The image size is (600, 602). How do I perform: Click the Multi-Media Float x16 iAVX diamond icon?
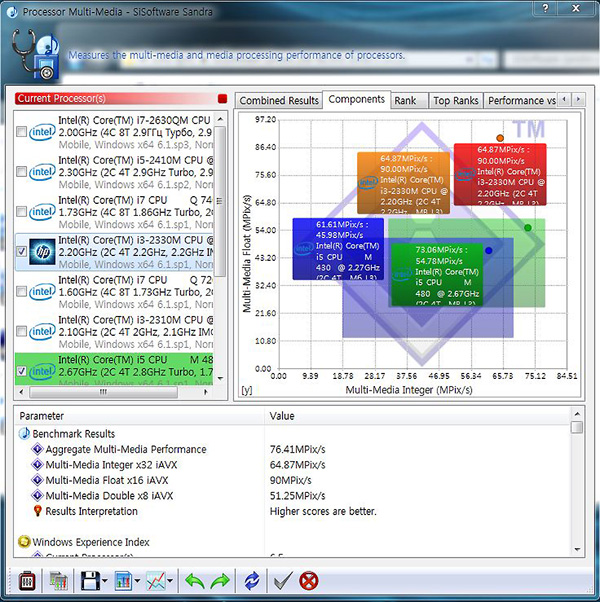tap(37, 480)
